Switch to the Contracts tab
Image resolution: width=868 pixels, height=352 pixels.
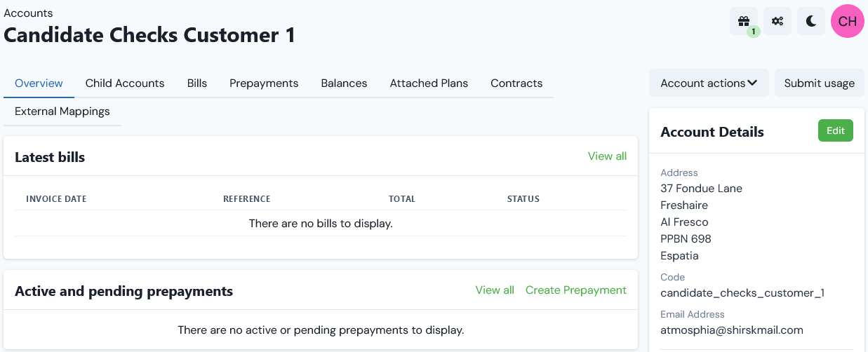[x=516, y=83]
